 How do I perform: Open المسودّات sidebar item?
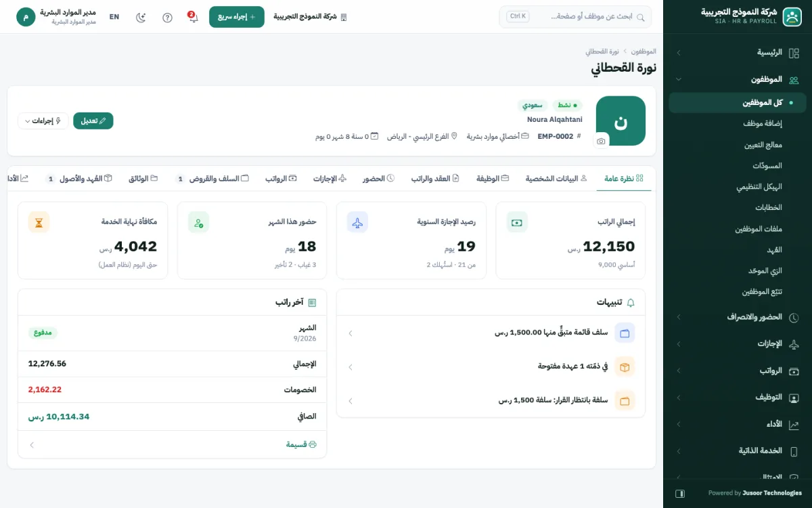[x=767, y=166]
